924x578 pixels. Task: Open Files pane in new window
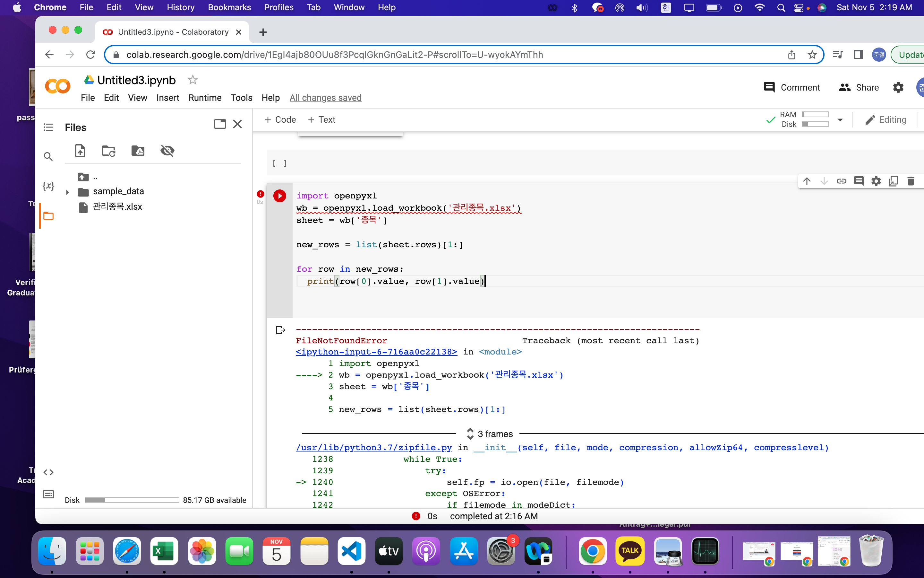(220, 124)
